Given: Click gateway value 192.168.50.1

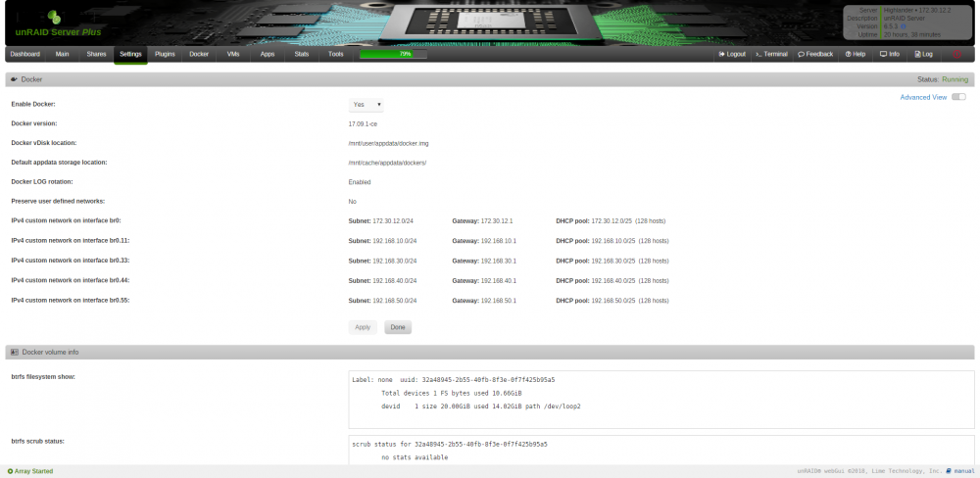Looking at the screenshot, I should tap(498, 301).
